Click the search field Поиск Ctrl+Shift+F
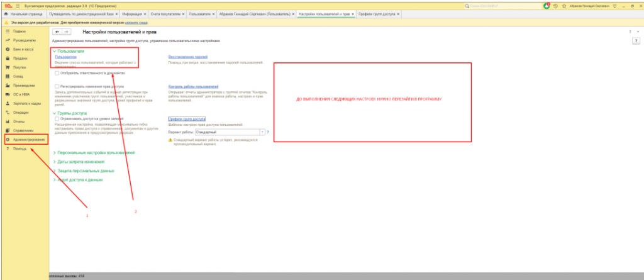Screen dimensions: 644x280 (x=503, y=6)
